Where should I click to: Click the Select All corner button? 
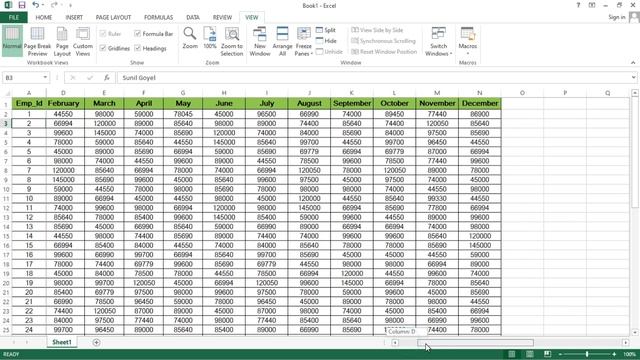tap(6, 93)
